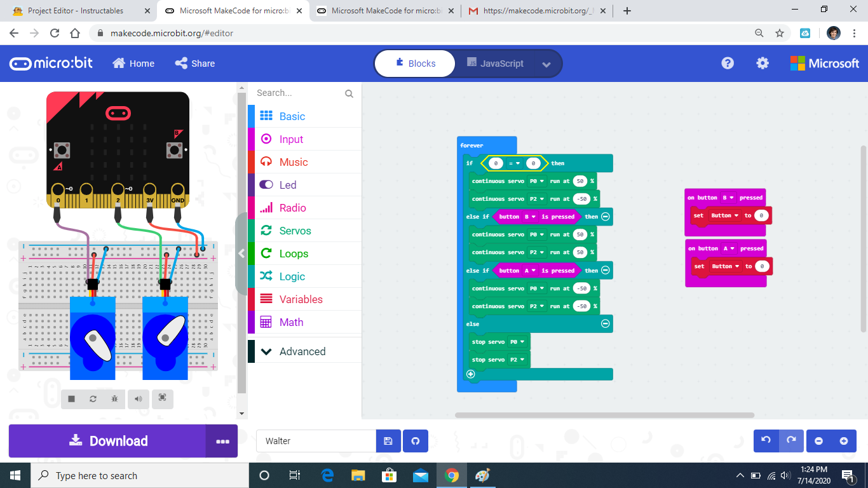The image size is (868, 488).
Task: Open the Music blocks category
Action: pyautogui.click(x=305, y=162)
